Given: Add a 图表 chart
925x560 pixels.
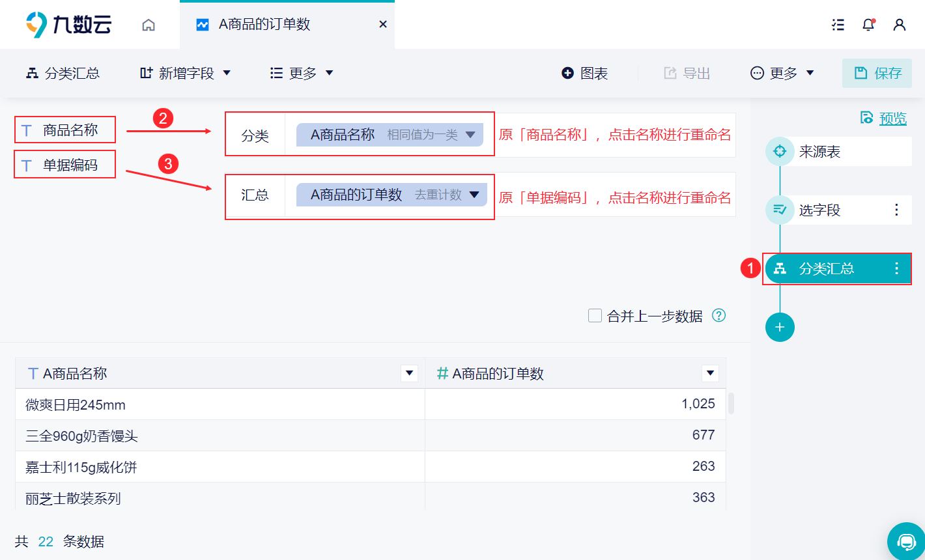Looking at the screenshot, I should pyautogui.click(x=584, y=73).
